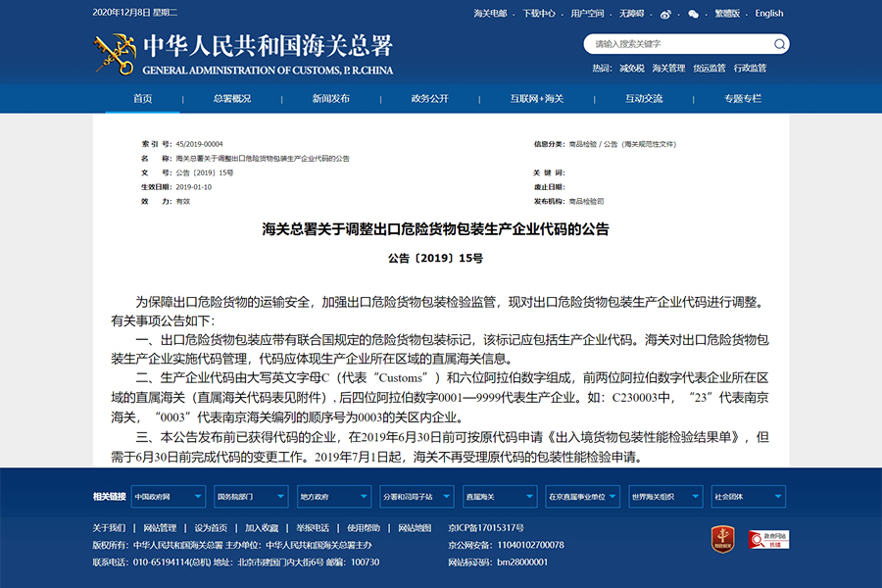The image size is (882, 588).
Task: Select the 互动交流 nav item
Action: (644, 98)
